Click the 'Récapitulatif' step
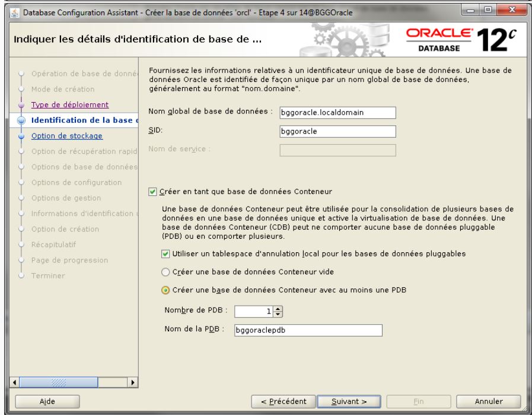The image size is (532, 415). (x=53, y=245)
